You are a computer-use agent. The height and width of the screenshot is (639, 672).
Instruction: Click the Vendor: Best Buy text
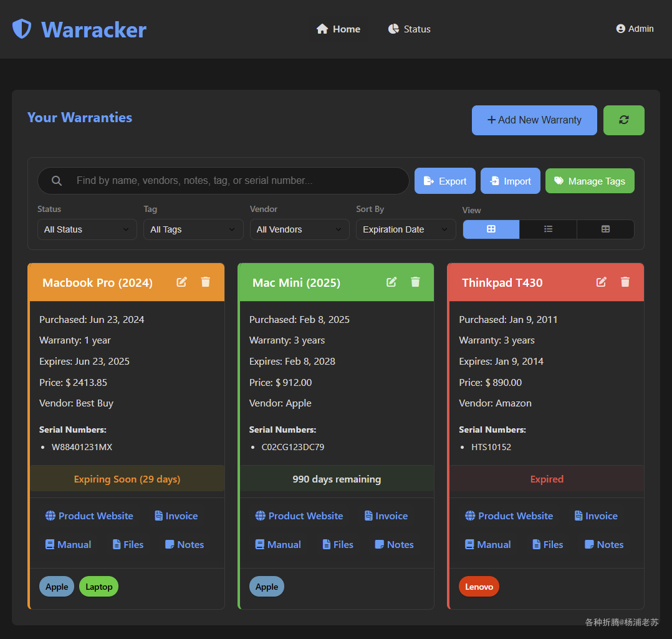[x=76, y=403]
